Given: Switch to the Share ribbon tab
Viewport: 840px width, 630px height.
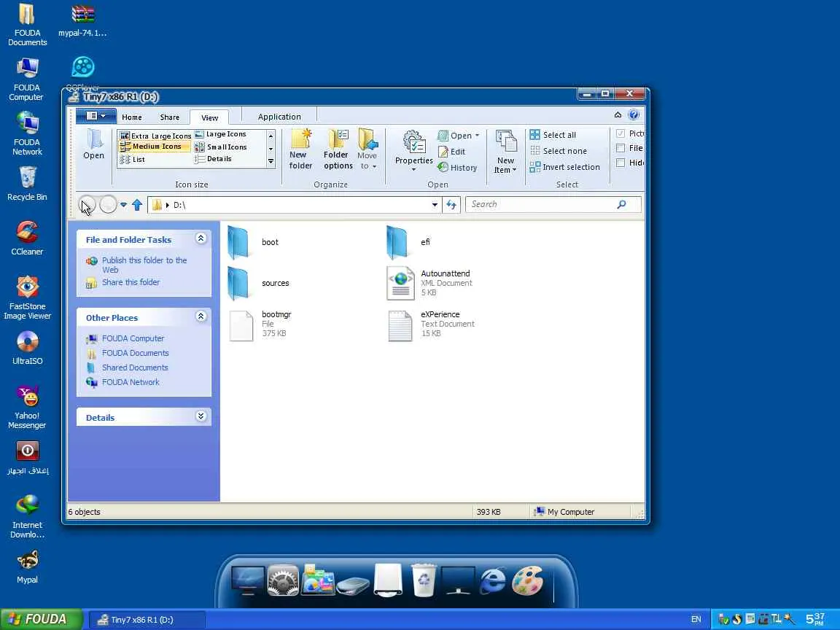Looking at the screenshot, I should (x=169, y=117).
